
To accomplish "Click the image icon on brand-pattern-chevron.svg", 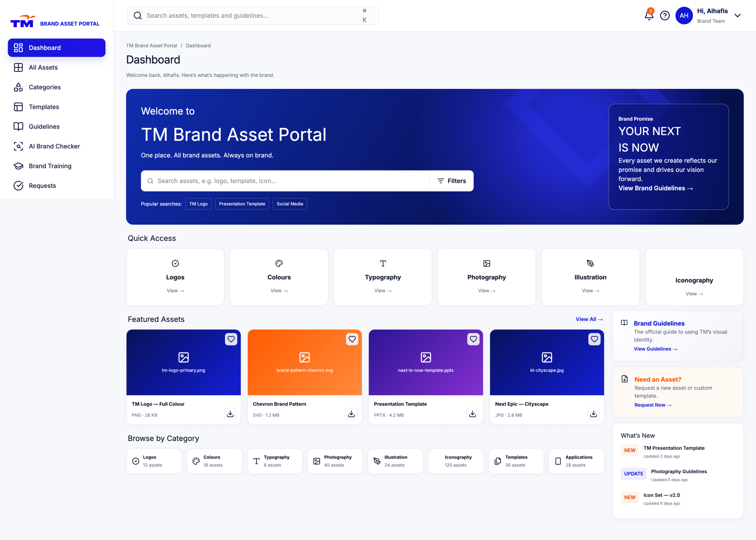I will 305,357.
